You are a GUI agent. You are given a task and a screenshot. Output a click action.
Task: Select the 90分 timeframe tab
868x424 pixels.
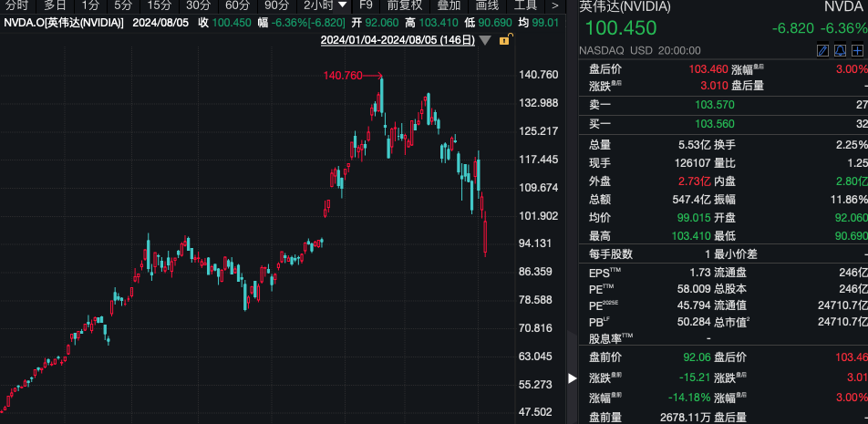[x=277, y=5]
